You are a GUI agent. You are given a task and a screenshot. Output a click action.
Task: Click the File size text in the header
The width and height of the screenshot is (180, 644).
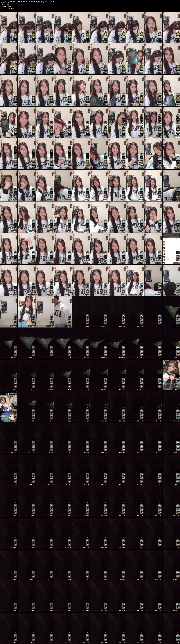point(6,4)
